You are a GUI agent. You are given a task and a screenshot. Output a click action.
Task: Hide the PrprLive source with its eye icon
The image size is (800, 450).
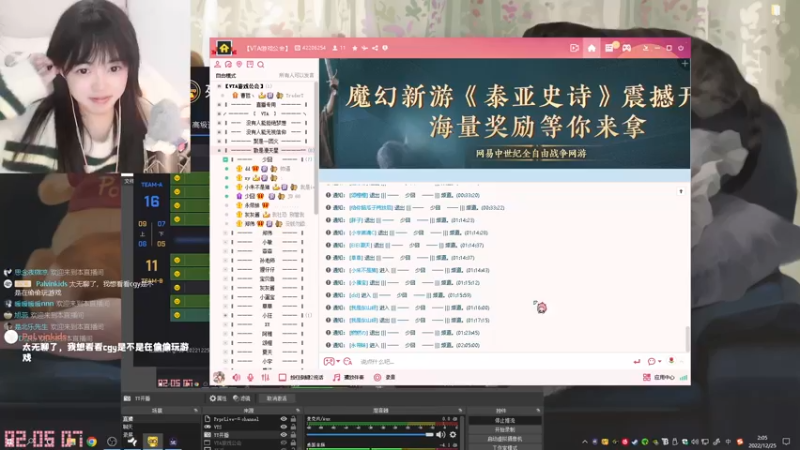[284, 419]
